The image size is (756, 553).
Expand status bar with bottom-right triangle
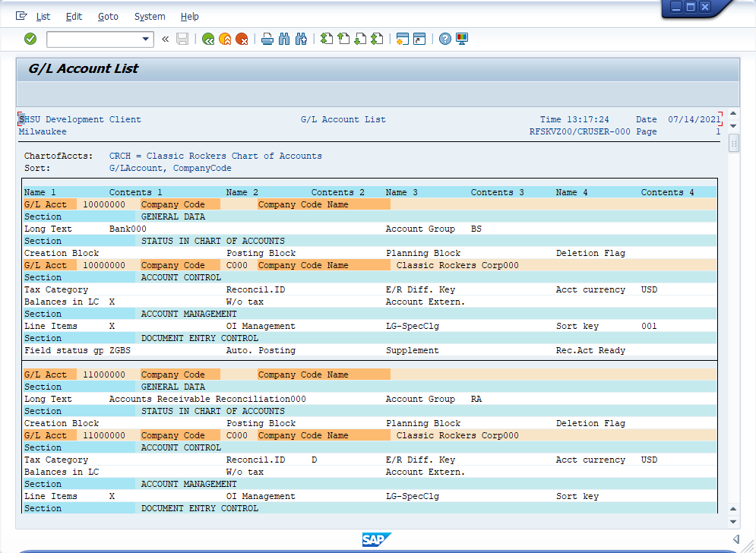pyautogui.click(x=736, y=539)
